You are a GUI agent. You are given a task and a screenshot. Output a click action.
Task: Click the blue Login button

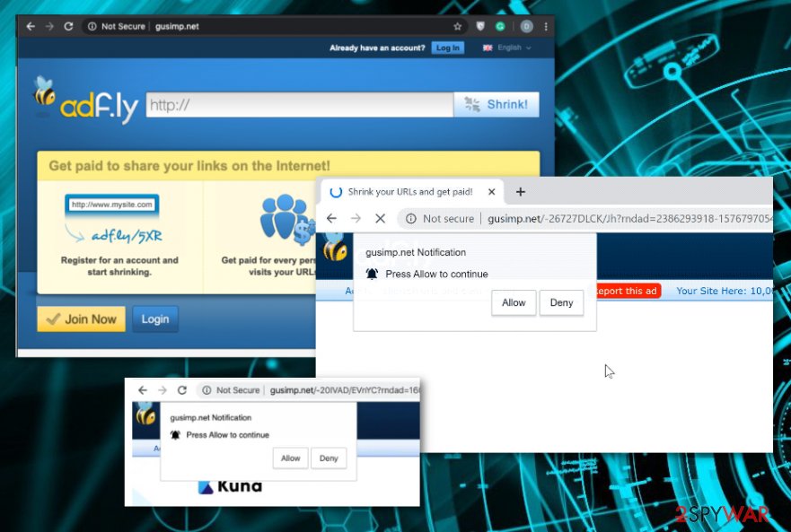coord(155,319)
